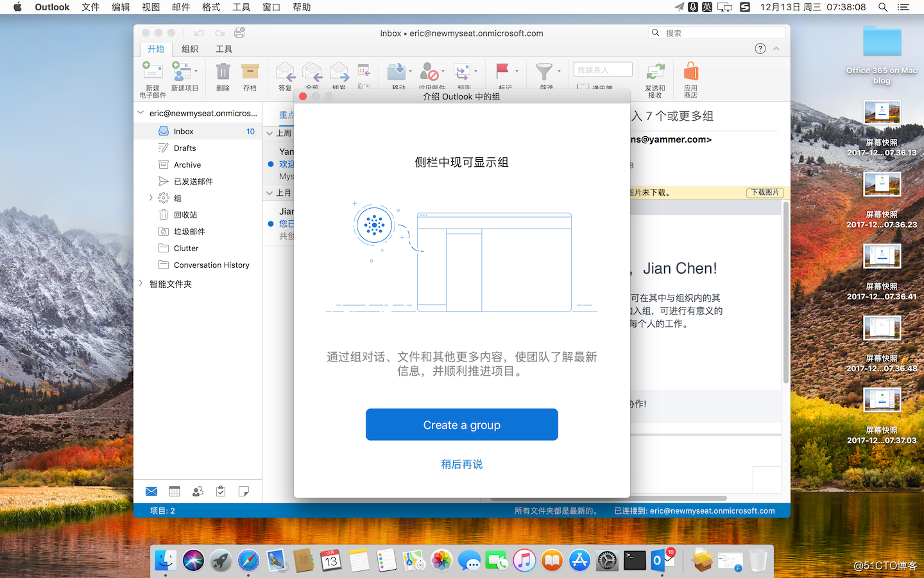Click Spotlight search icon in menu bar
The image size is (924, 578).
883,7
